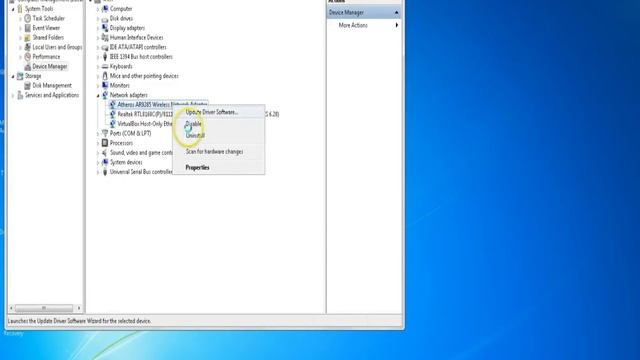
Task: Click the Ports (COM & LPT) icon
Action: coord(105,133)
